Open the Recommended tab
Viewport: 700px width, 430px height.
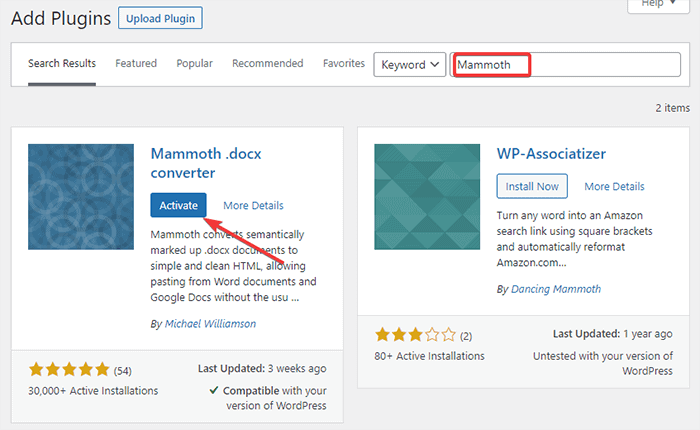tap(267, 64)
